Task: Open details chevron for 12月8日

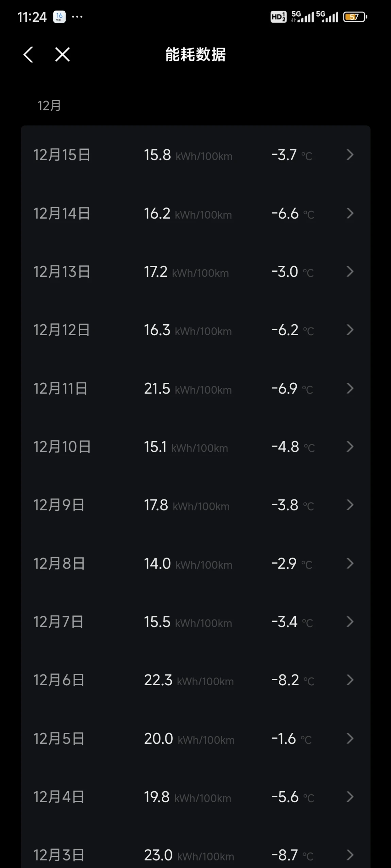Action: 350,563
